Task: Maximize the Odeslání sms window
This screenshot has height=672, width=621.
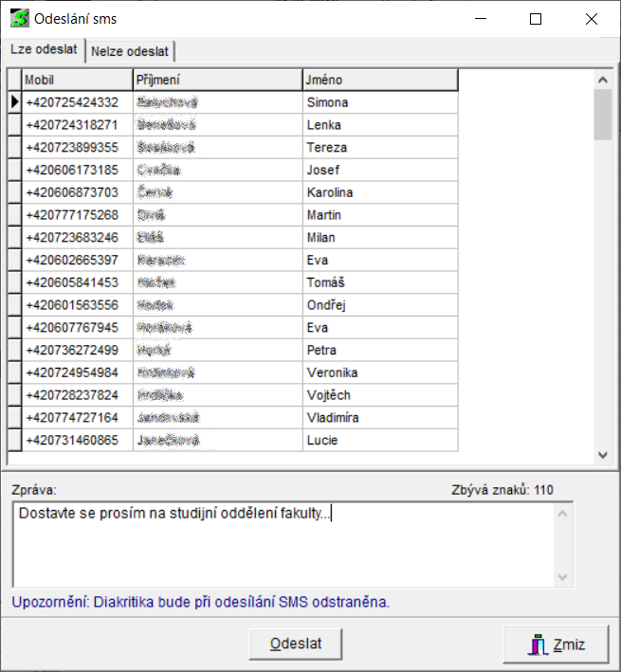Action: point(536,18)
